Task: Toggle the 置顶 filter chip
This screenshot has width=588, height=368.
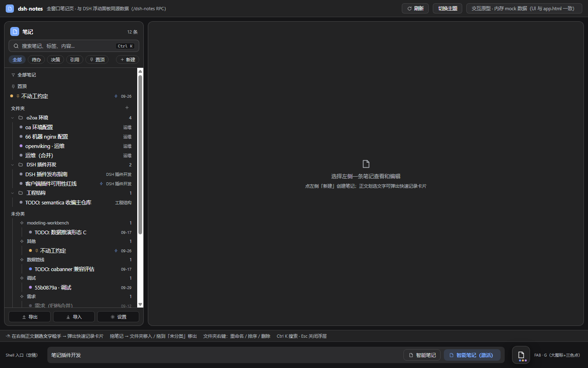Action: click(97, 60)
